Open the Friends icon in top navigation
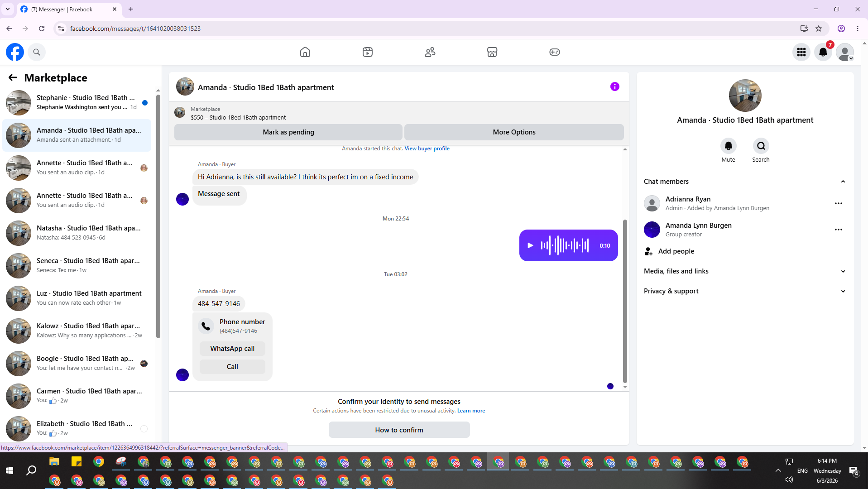This screenshot has width=868, height=489. tap(430, 52)
